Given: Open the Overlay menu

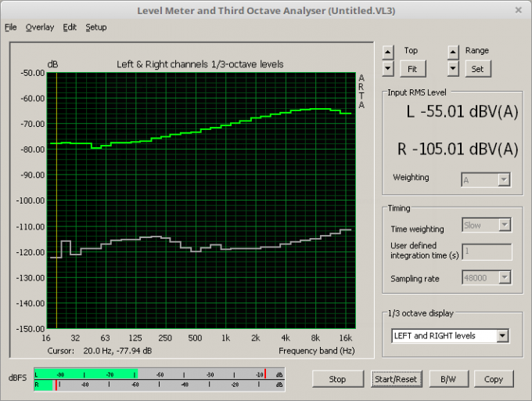Looking at the screenshot, I should click(39, 27).
